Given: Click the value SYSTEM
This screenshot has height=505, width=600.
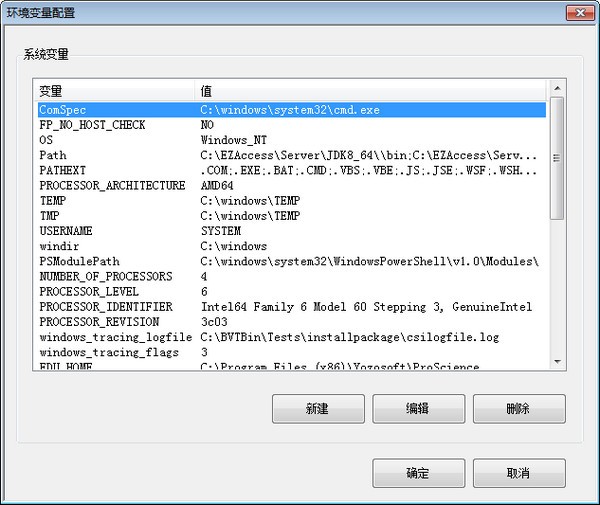Looking at the screenshot, I should [221, 231].
